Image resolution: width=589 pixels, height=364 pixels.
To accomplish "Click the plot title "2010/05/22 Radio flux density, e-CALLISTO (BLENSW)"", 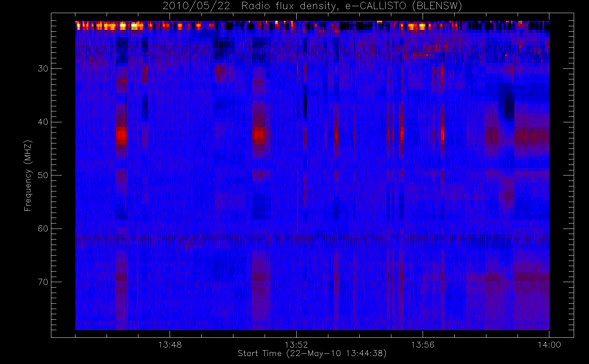I will point(312,6).
